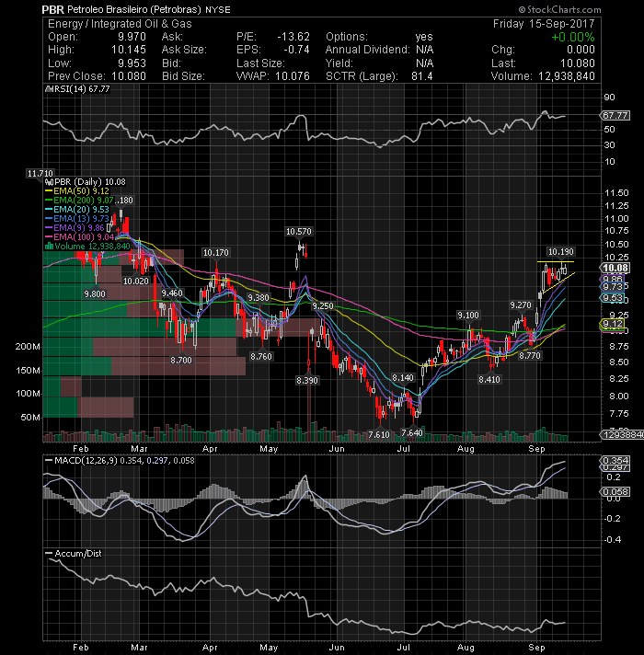Click the 8.700 low price label
Image resolution: width=644 pixels, height=655 pixels.
point(181,360)
